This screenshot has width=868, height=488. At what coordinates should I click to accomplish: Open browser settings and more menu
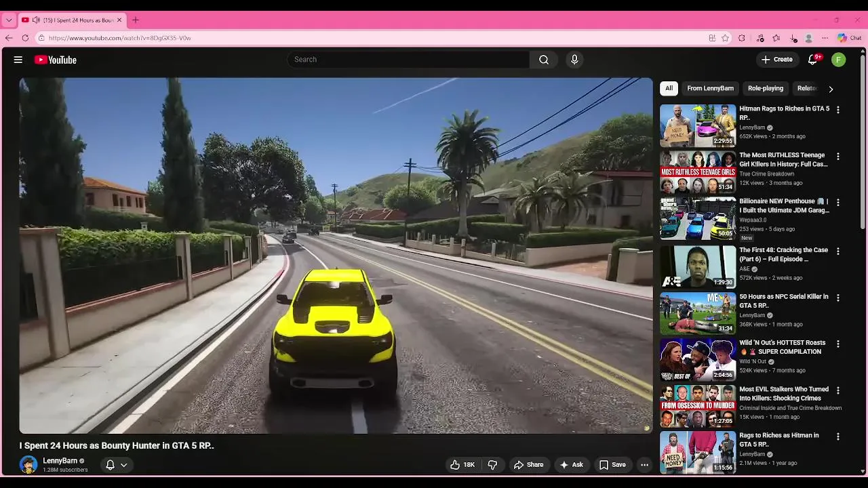[x=825, y=38]
